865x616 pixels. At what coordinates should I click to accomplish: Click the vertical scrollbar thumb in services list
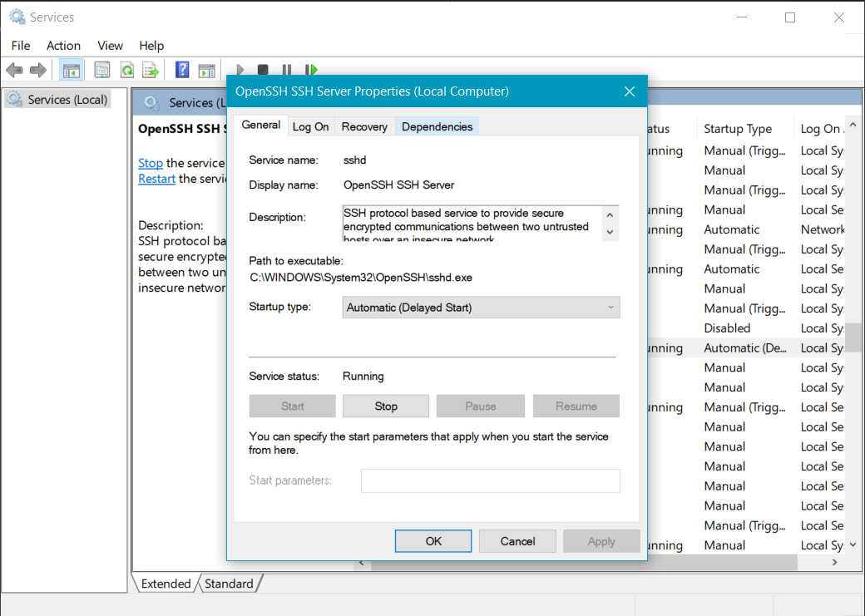[x=853, y=338]
